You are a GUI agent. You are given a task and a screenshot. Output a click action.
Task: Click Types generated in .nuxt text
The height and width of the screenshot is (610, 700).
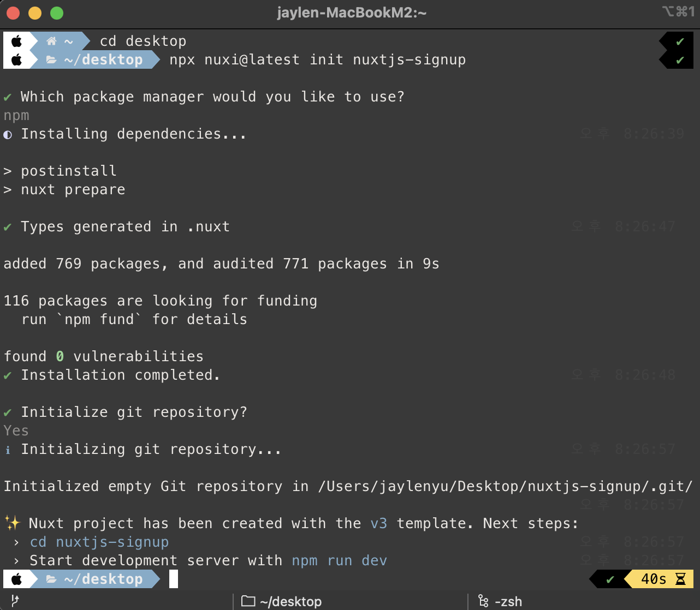(x=125, y=227)
